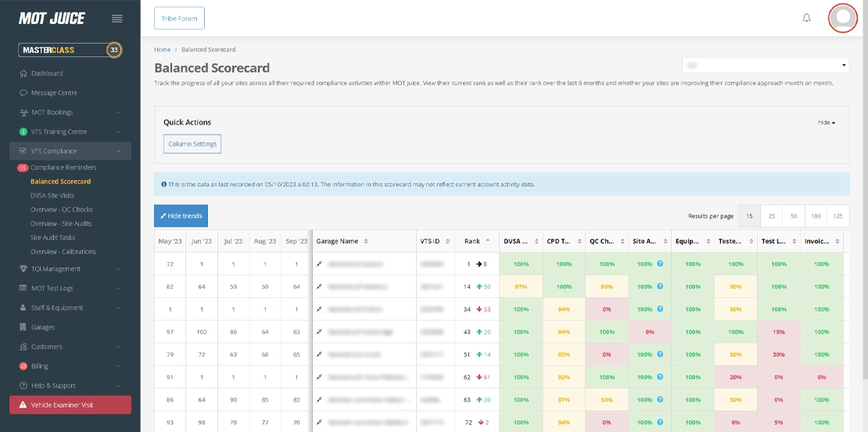Open the notifications bell
This screenshot has width=868, height=432.
[x=806, y=18]
